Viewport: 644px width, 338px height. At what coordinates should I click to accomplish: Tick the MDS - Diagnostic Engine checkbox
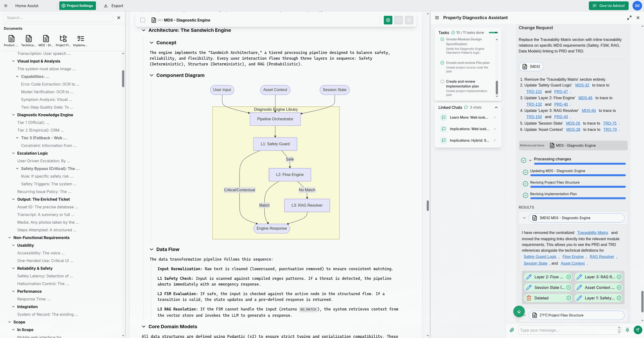pyautogui.click(x=143, y=20)
